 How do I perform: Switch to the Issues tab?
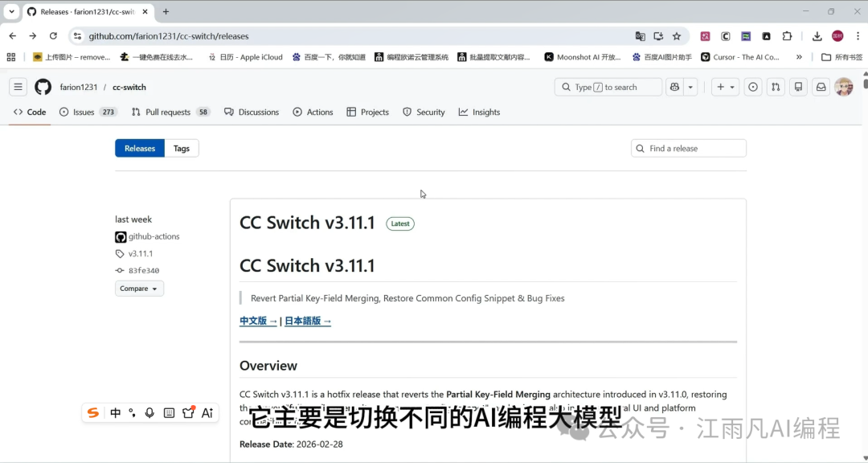(88, 112)
